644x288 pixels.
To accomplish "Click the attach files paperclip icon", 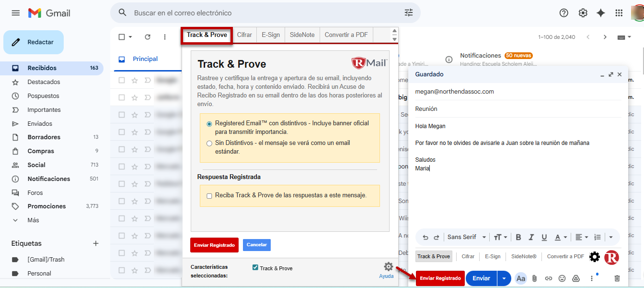I will pyautogui.click(x=535, y=278).
